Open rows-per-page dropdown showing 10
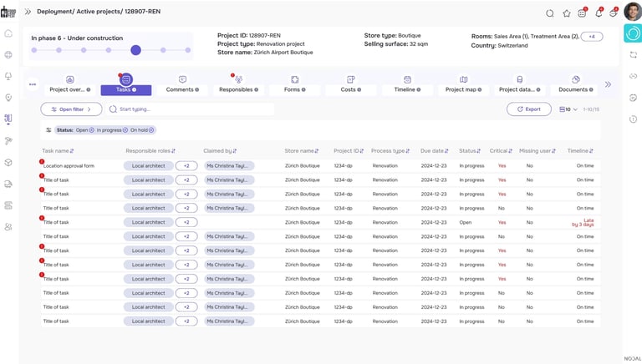 tap(568, 109)
